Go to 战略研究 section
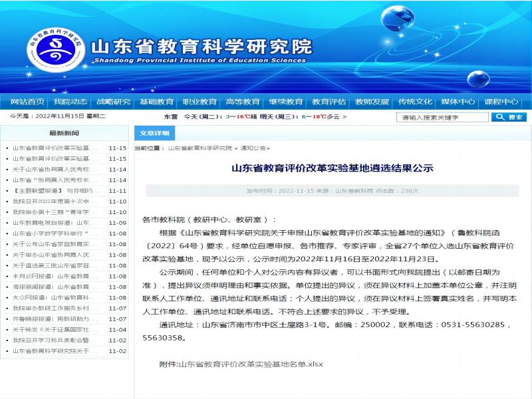 [114, 102]
